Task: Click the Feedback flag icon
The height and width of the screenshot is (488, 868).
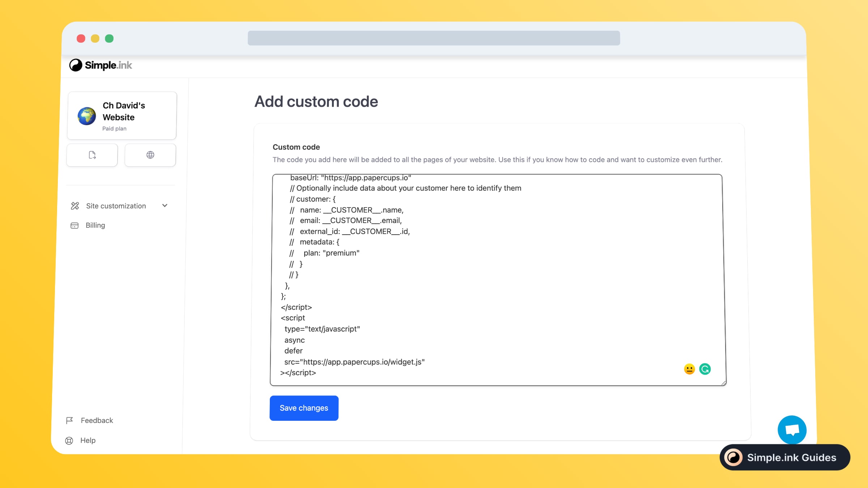Action: (69, 420)
